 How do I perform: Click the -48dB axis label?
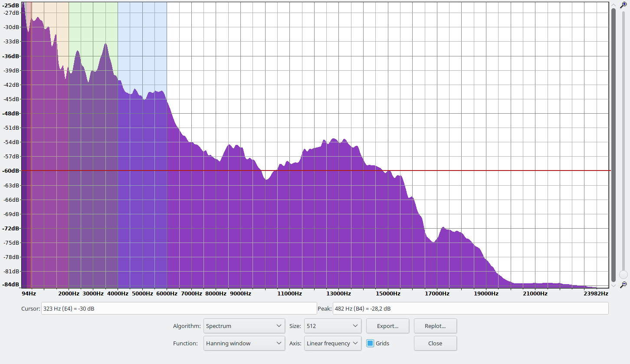tap(11, 113)
